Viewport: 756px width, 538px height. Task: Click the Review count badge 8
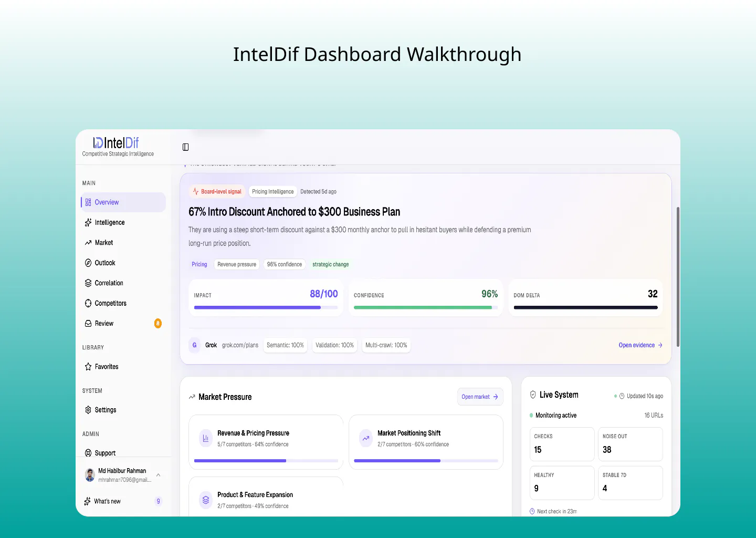[x=158, y=324]
